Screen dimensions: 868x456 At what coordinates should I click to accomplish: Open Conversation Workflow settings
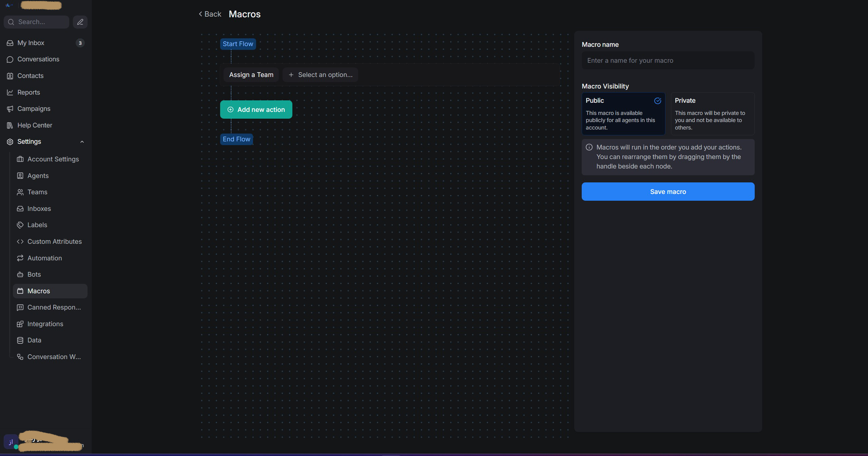(x=50, y=357)
